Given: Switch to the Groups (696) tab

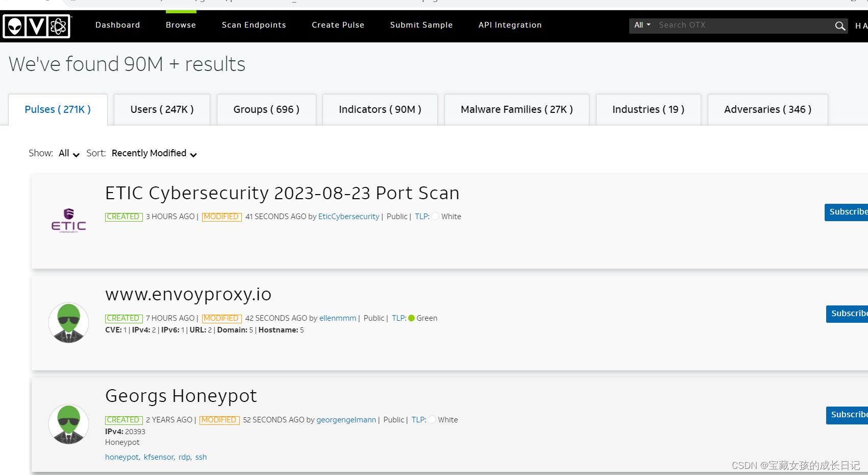Looking at the screenshot, I should point(266,109).
